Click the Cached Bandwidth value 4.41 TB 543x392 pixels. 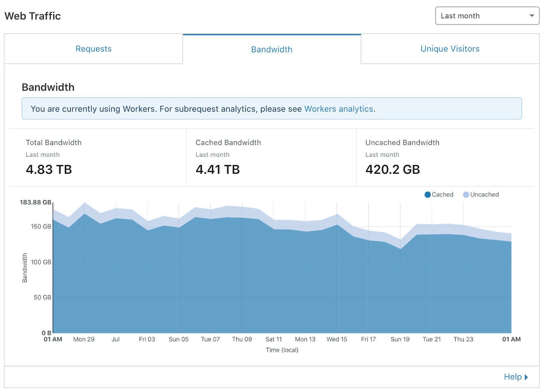tap(218, 169)
